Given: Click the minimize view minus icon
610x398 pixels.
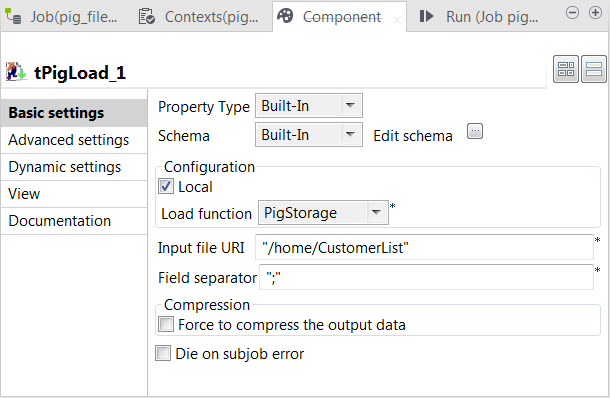Looking at the screenshot, I should (572, 13).
